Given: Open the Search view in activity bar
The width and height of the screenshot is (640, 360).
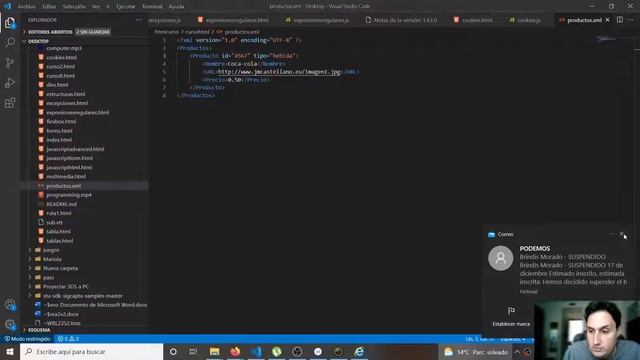Looking at the screenshot, I should [10, 42].
